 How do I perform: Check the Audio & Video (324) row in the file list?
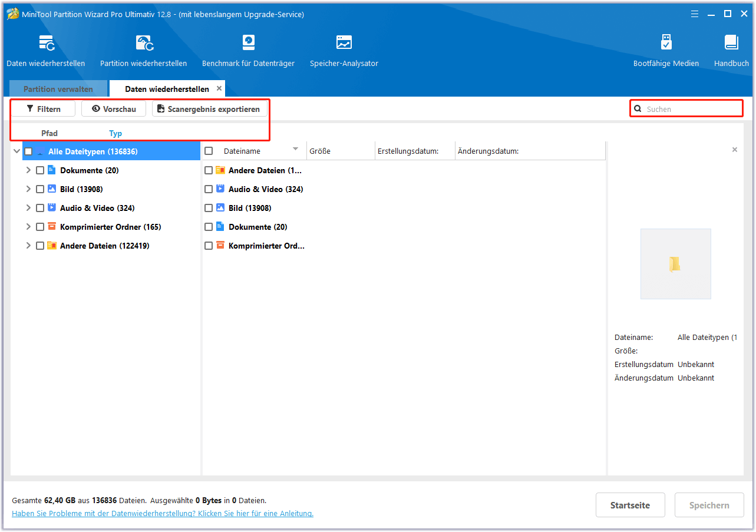pyautogui.click(x=209, y=189)
